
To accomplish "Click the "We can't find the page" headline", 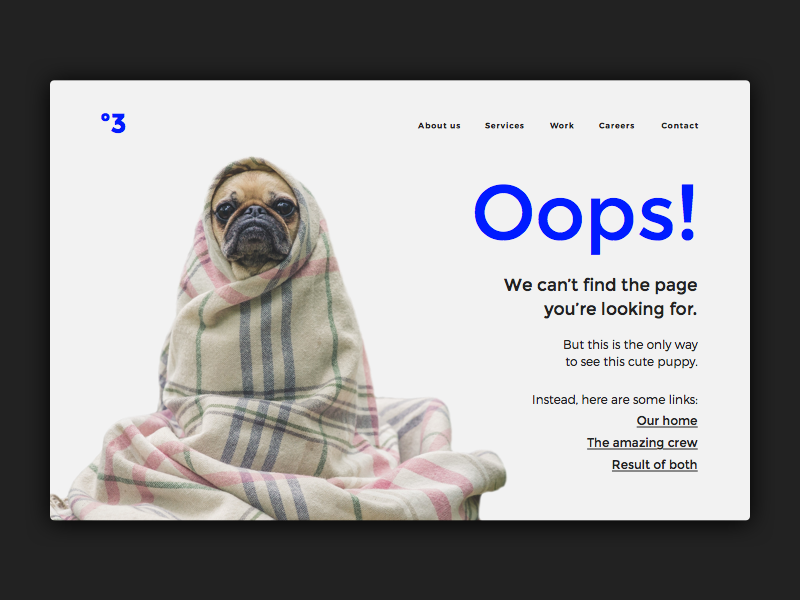I will point(600,285).
